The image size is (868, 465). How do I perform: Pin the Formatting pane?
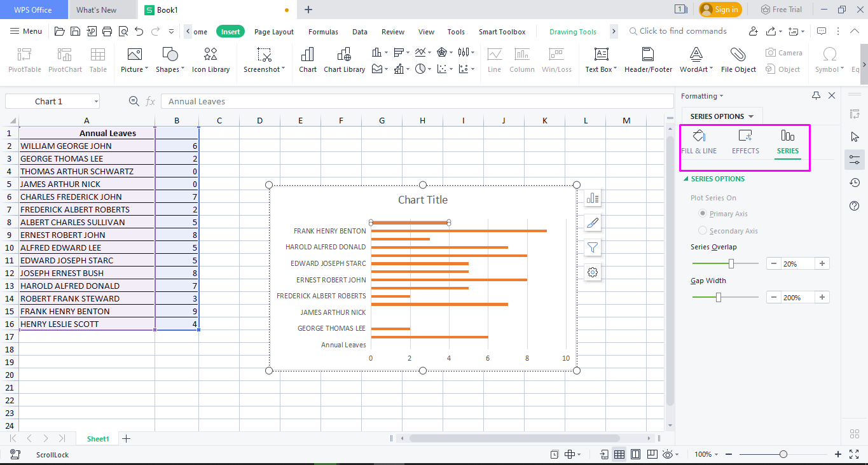[817, 95]
